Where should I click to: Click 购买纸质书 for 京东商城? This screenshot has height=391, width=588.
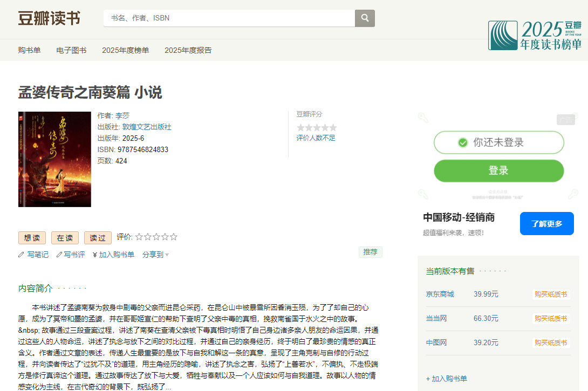click(x=550, y=294)
